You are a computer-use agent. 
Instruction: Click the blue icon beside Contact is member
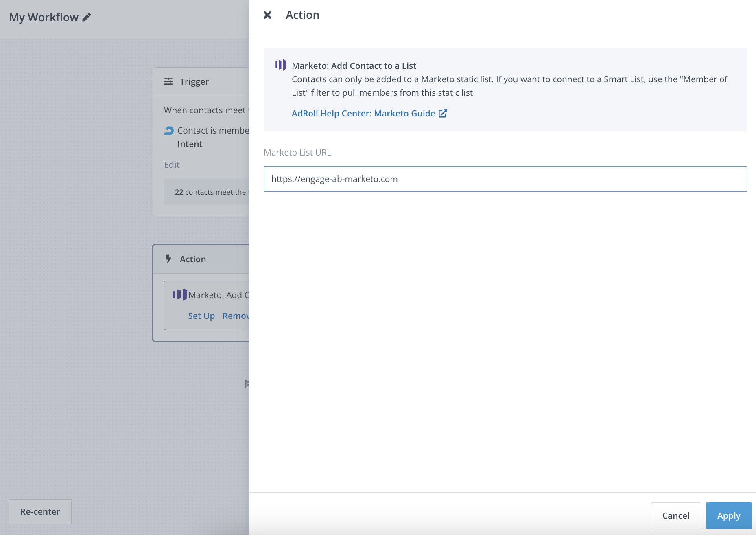pyautogui.click(x=169, y=131)
